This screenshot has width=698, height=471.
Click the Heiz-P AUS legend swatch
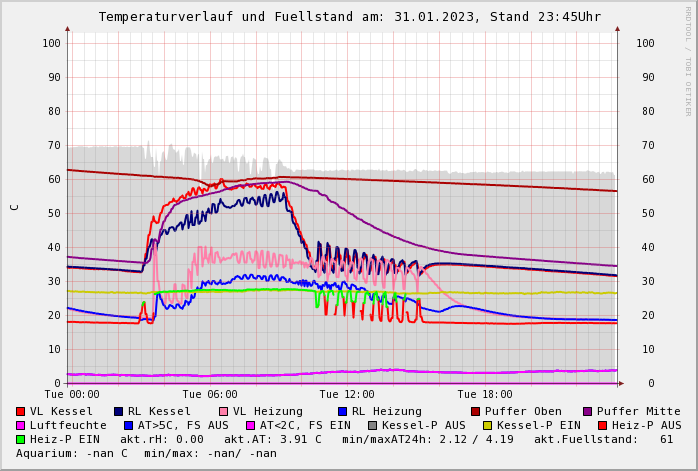602,425
